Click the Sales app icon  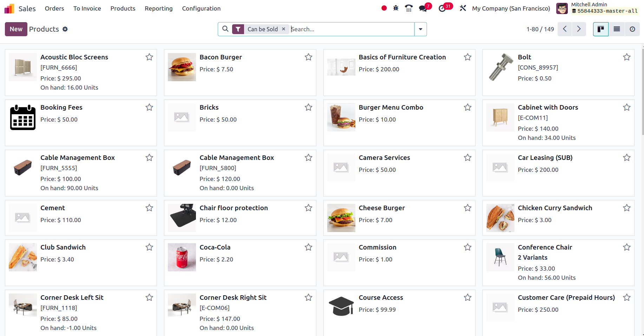click(9, 8)
